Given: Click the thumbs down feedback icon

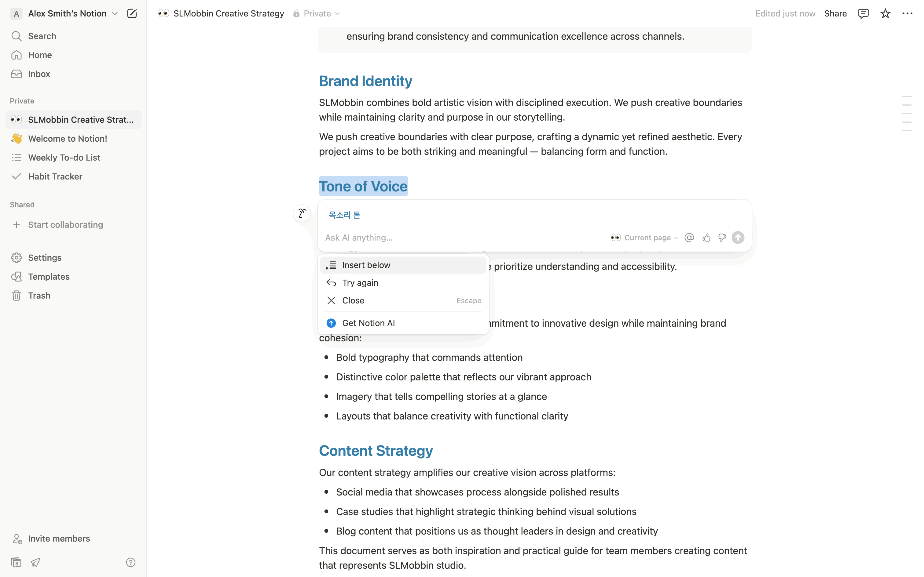Looking at the screenshot, I should (722, 238).
